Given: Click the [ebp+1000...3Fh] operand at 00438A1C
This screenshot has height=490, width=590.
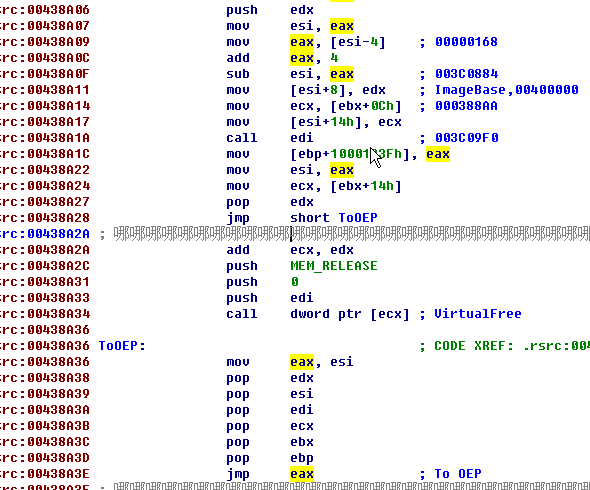Looking at the screenshot, I should click(x=350, y=154).
